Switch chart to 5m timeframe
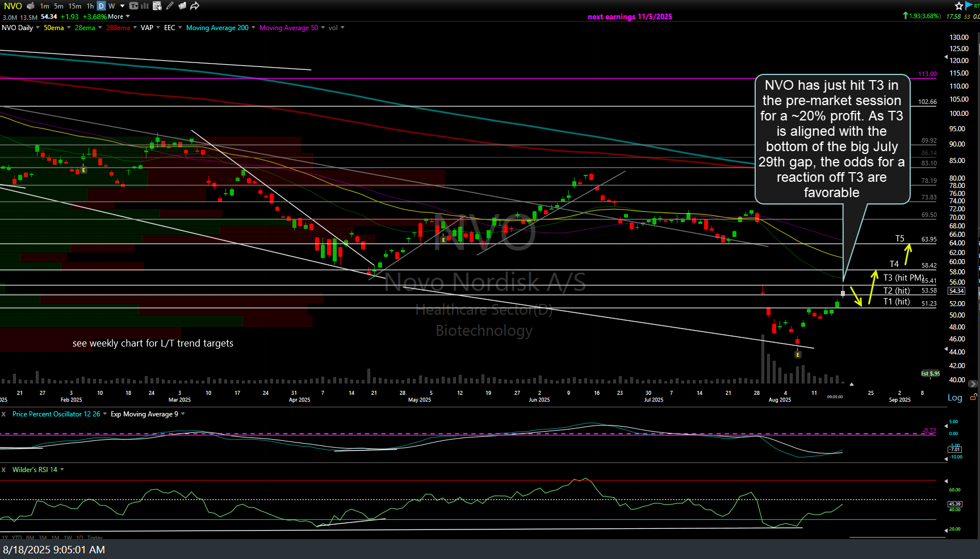Screen dimensions: 980x559 coord(58,6)
